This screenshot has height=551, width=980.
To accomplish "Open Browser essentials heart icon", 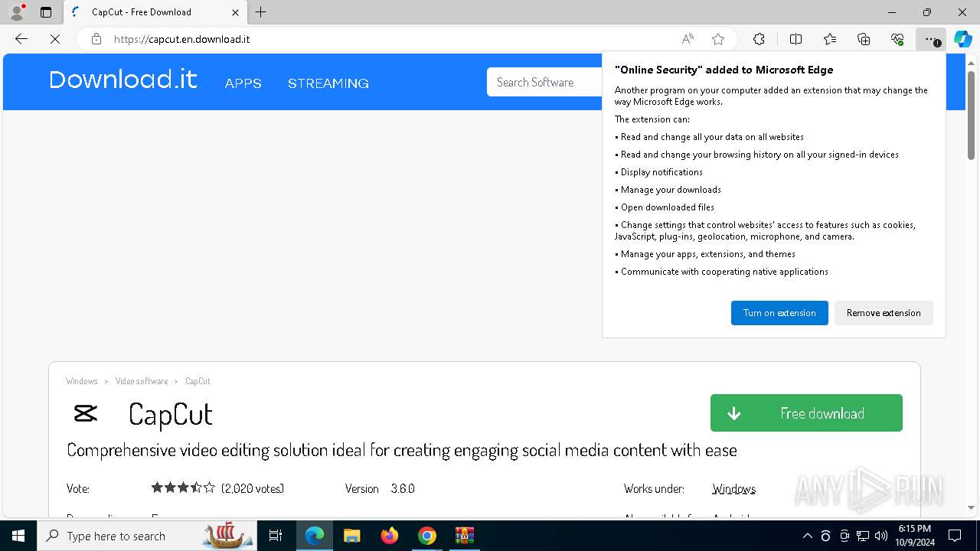I will 897,39.
